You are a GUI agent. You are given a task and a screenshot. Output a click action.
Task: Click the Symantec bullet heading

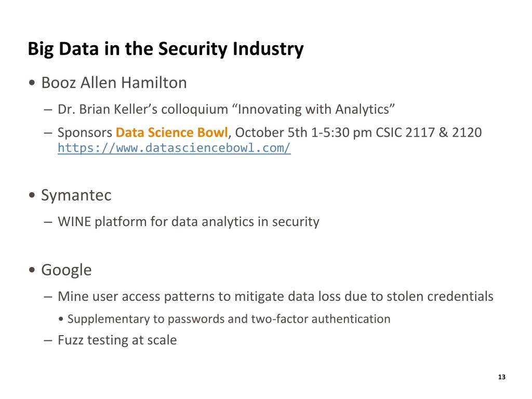point(76,195)
